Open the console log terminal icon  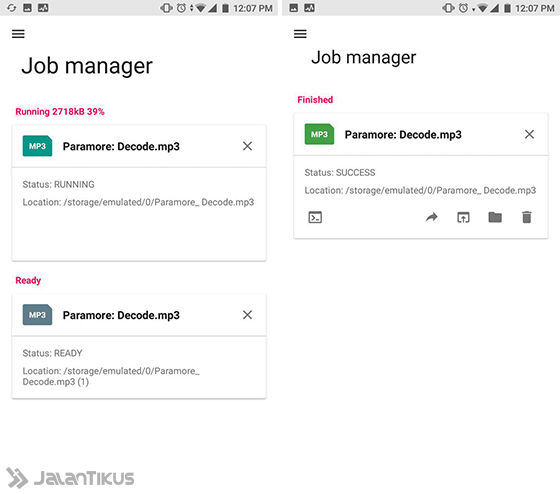coord(315,217)
